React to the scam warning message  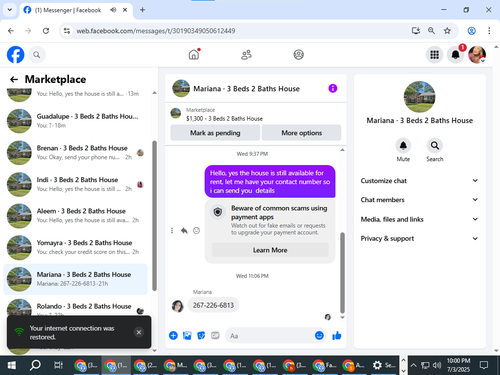(196, 231)
